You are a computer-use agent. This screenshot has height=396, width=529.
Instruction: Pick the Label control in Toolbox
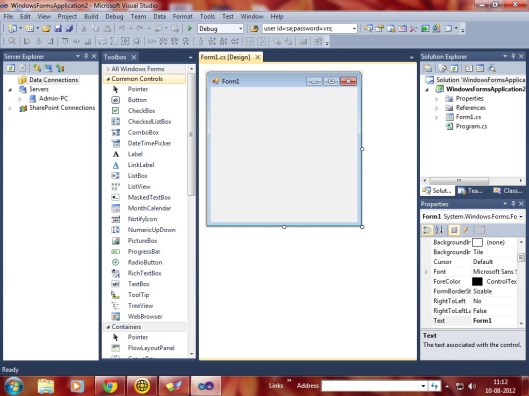click(135, 154)
